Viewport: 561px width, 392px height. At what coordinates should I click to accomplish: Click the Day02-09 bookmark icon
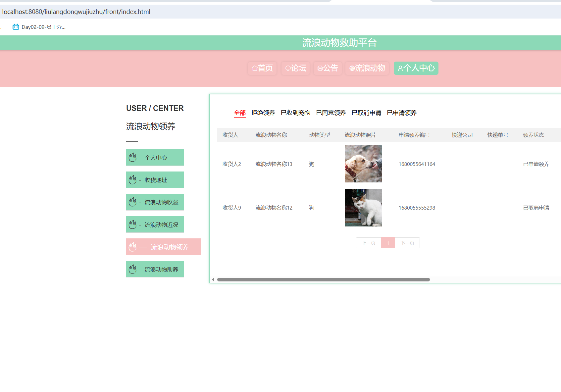(x=16, y=27)
